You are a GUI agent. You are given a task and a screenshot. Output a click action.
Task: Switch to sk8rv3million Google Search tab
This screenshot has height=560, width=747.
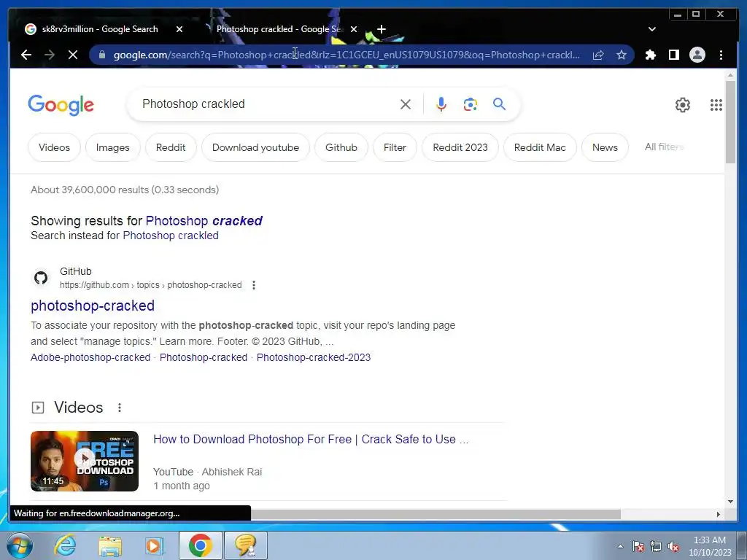click(99, 29)
